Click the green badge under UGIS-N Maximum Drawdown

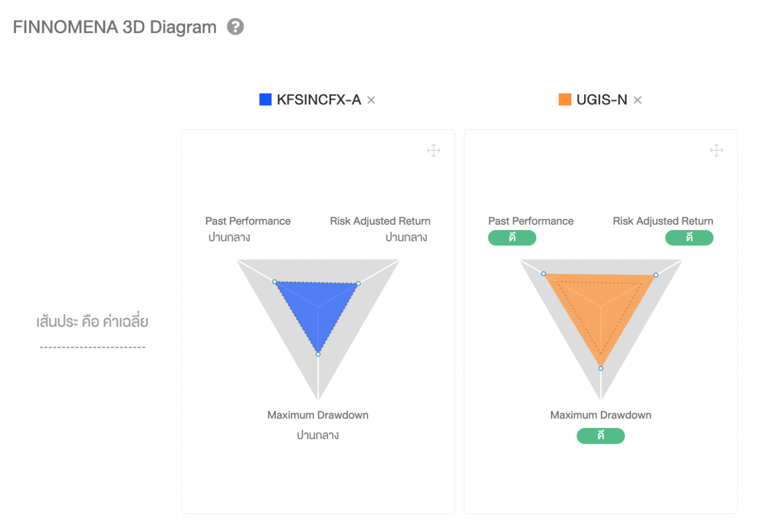point(600,436)
